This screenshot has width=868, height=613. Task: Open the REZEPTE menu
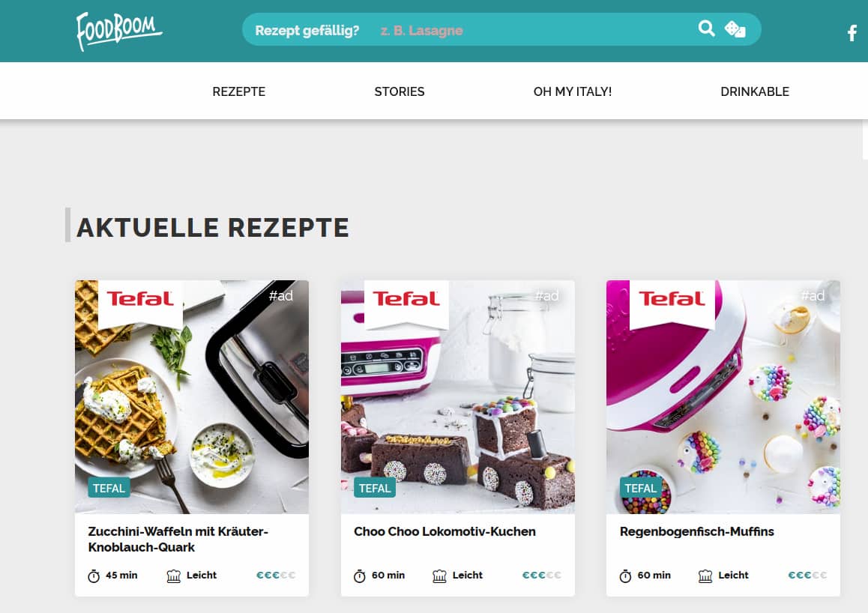click(238, 91)
